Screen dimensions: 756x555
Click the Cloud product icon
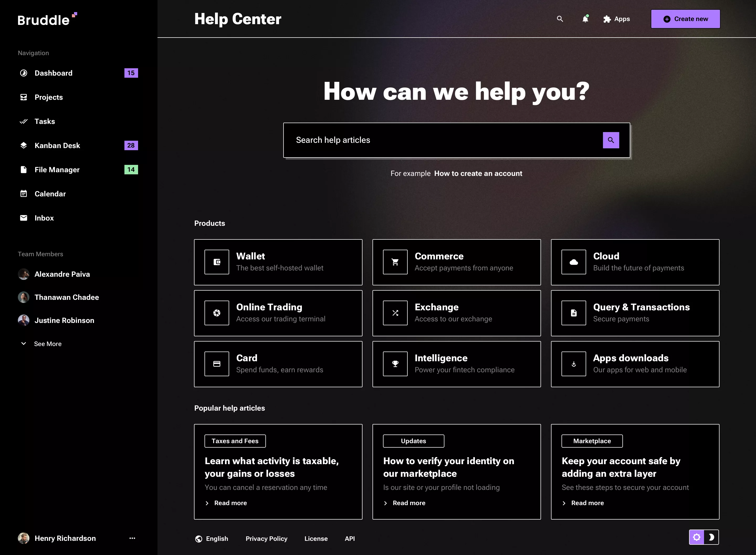[x=573, y=262]
